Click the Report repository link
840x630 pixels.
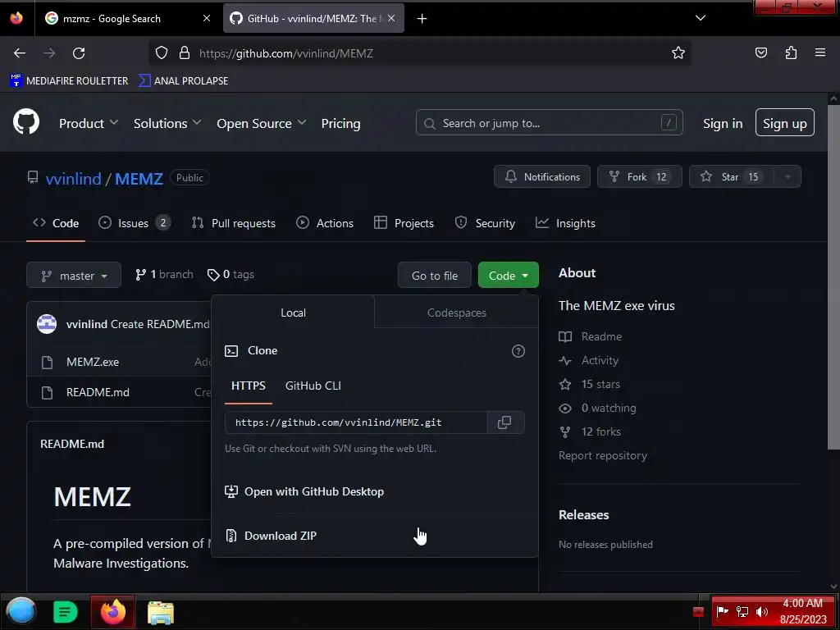(x=603, y=455)
